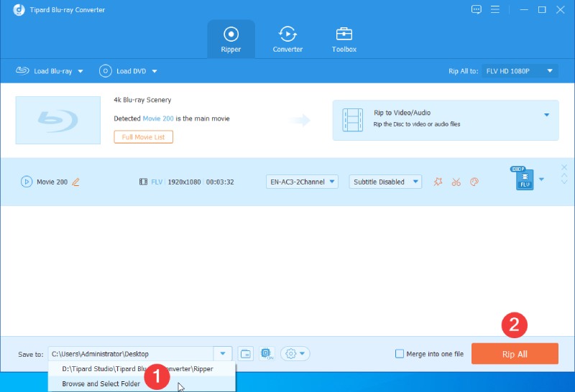Maximize the Tipard Blu-ray Converter window
The image size is (575, 392).
tap(542, 9)
